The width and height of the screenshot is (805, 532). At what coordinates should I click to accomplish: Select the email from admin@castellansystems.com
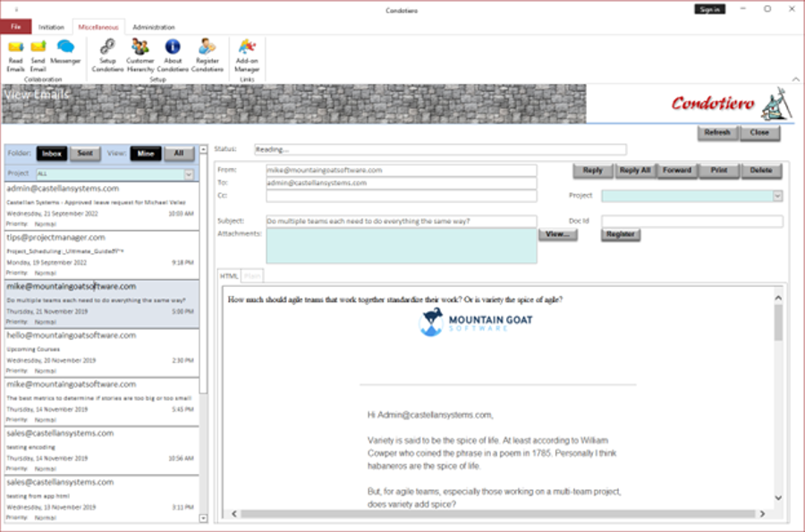point(102,207)
